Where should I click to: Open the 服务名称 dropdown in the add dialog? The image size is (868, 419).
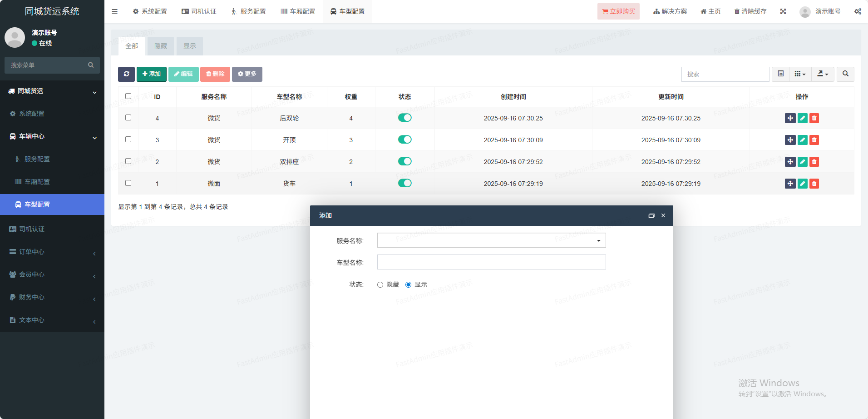pyautogui.click(x=491, y=240)
